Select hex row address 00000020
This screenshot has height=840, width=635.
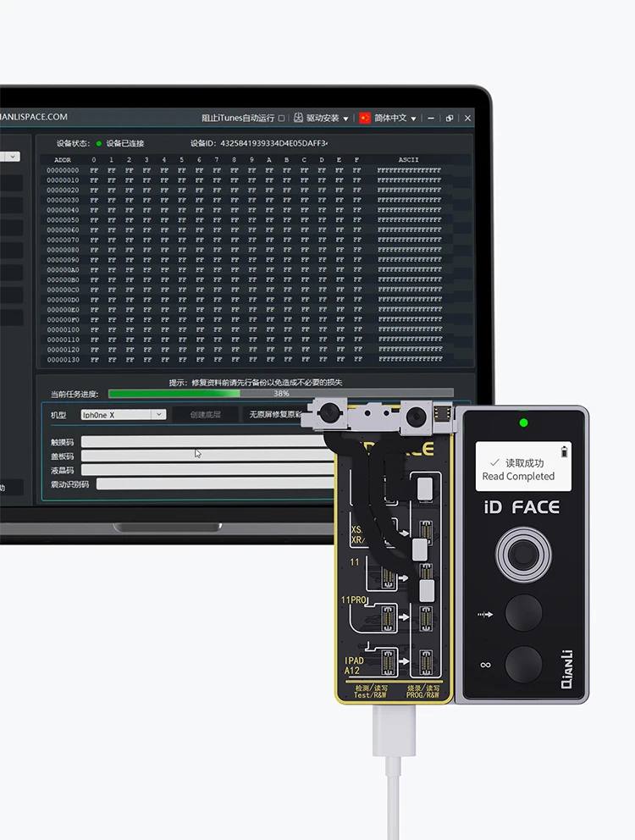pos(63,191)
